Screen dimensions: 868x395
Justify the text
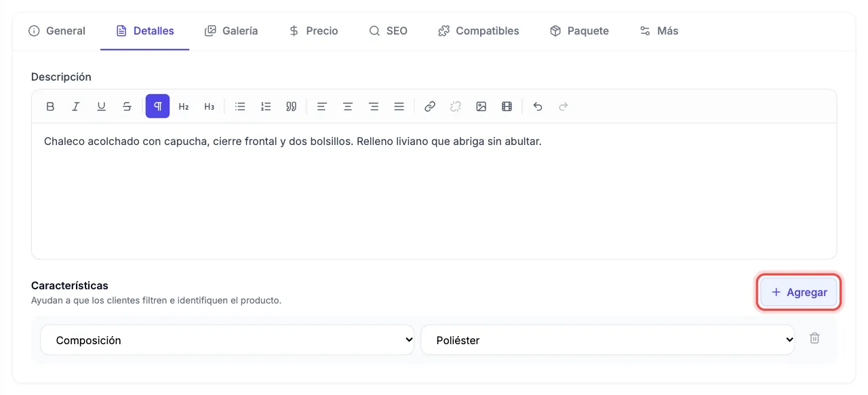pos(399,106)
